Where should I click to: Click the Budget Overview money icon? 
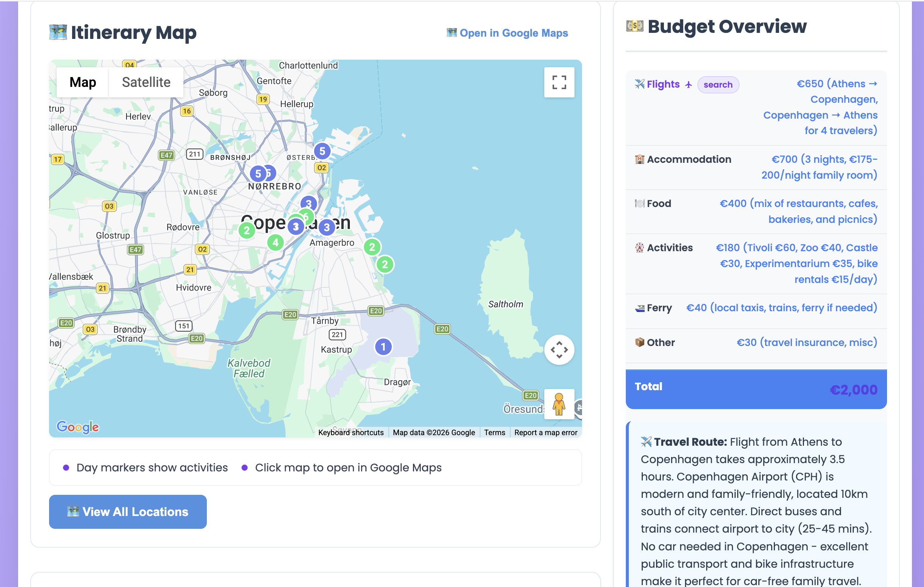634,26
